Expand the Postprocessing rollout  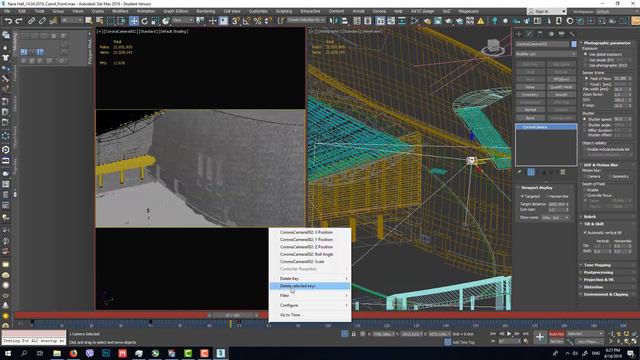pos(607,272)
